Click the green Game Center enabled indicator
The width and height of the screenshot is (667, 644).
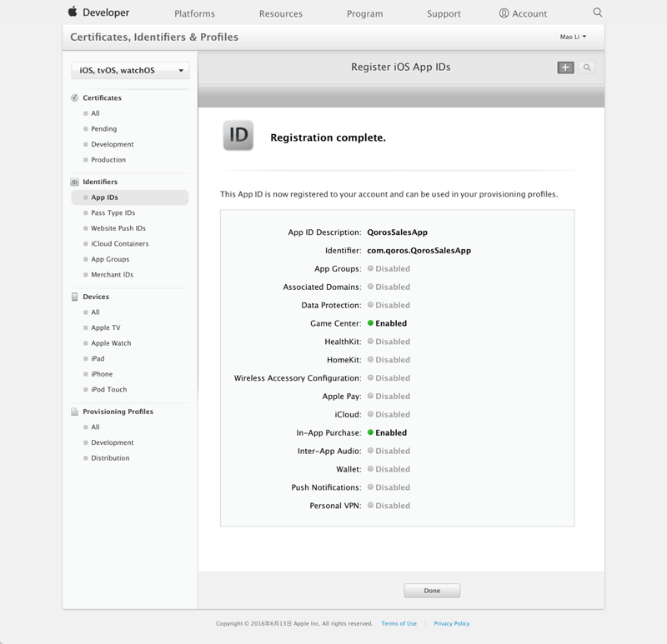point(370,323)
